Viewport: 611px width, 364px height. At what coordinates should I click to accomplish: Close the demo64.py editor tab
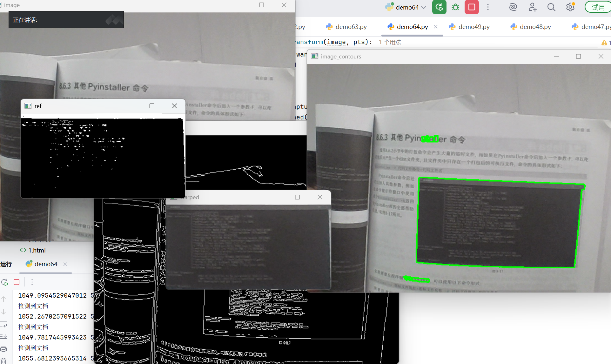[x=436, y=27]
